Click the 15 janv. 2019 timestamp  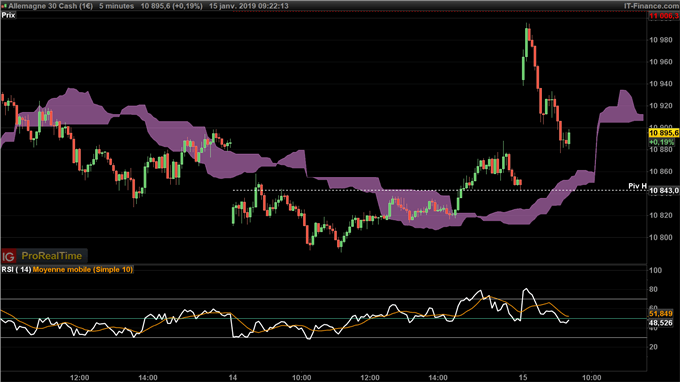(x=248, y=6)
